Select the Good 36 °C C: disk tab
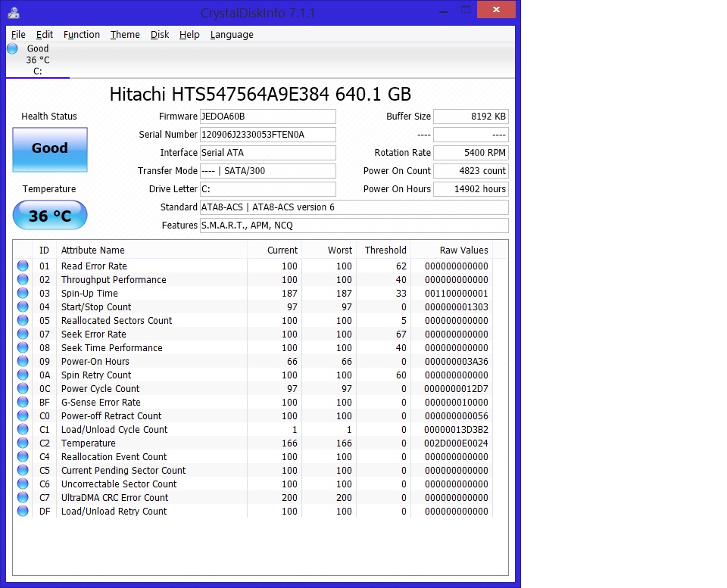Image resolution: width=727 pixels, height=588 pixels. [38, 60]
